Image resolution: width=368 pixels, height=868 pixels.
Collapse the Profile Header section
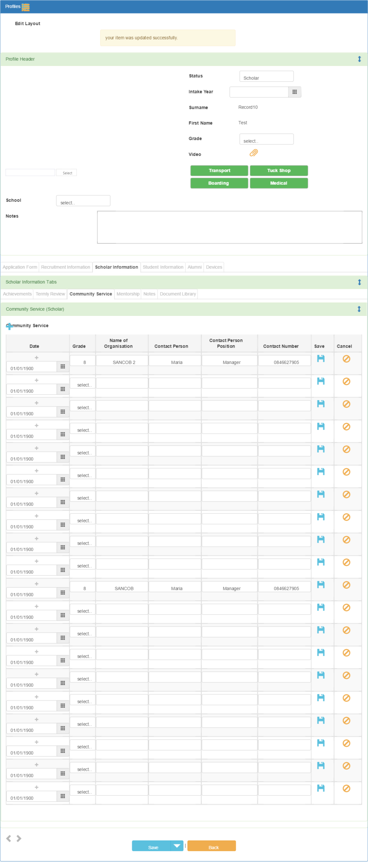click(359, 59)
